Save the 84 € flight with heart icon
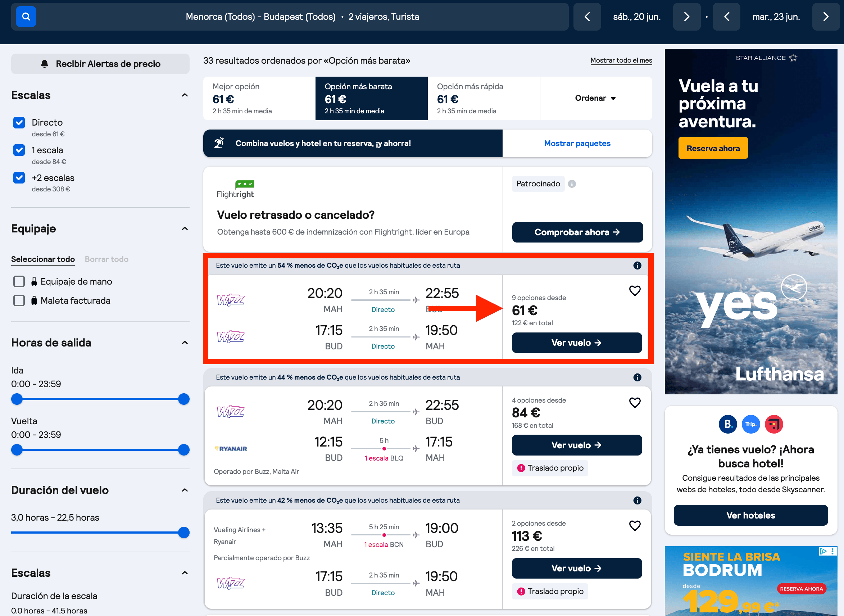 [x=635, y=402]
